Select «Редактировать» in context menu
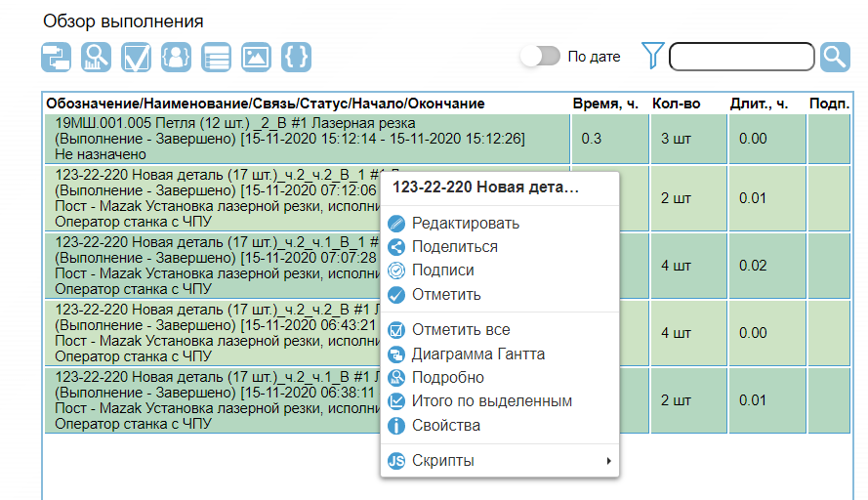Viewport: 868px width, 500px height. coord(465,224)
